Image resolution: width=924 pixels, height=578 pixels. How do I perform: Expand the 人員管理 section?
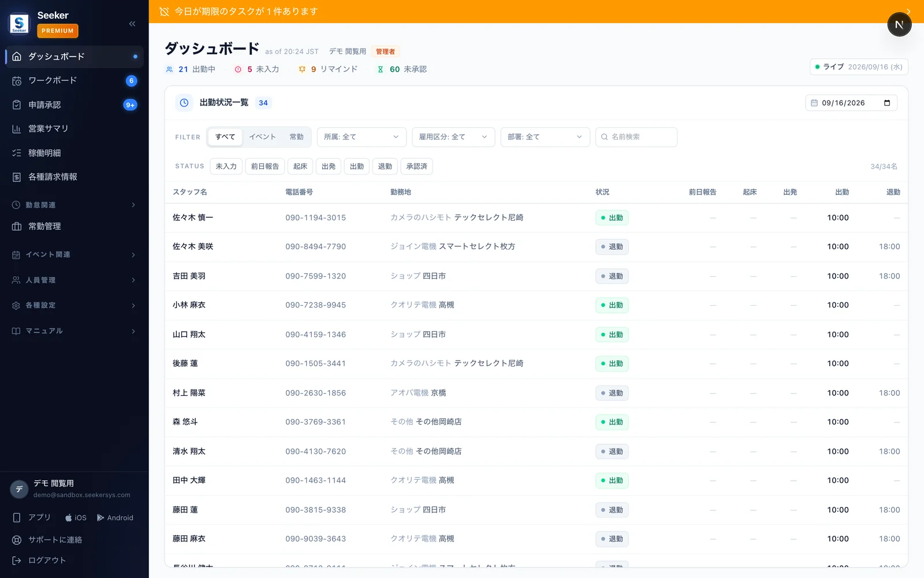[74, 280]
